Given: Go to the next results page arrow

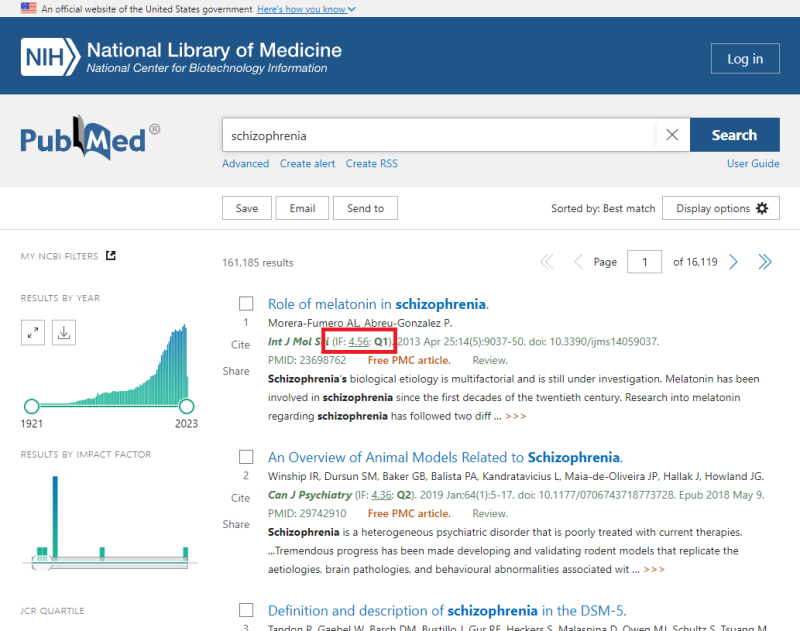Looking at the screenshot, I should point(733,261).
